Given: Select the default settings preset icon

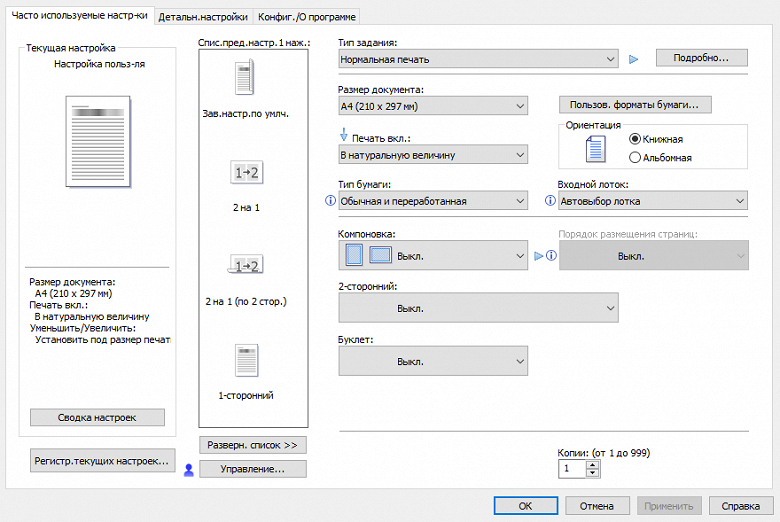Looking at the screenshot, I should pyautogui.click(x=245, y=80).
